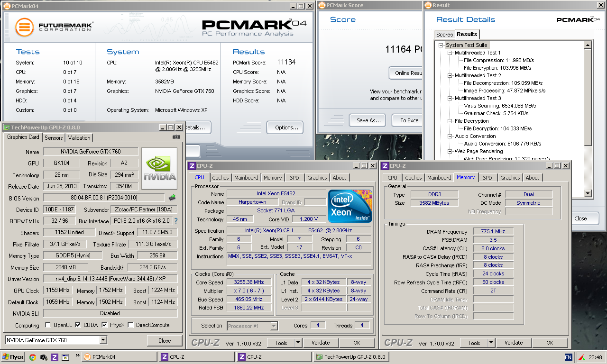607x364 pixels.
Task: Click the black bug quick launch icon
Action: 44,357
